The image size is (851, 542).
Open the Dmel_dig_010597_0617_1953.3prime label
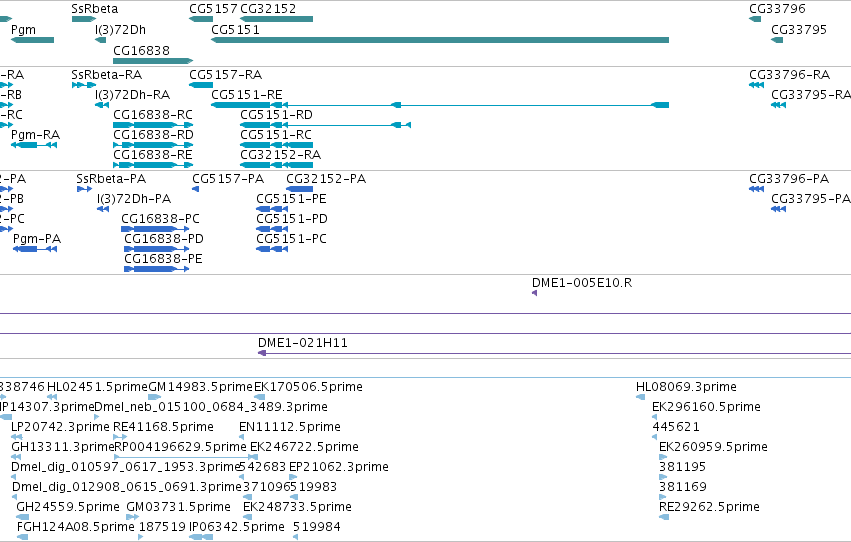point(125,468)
